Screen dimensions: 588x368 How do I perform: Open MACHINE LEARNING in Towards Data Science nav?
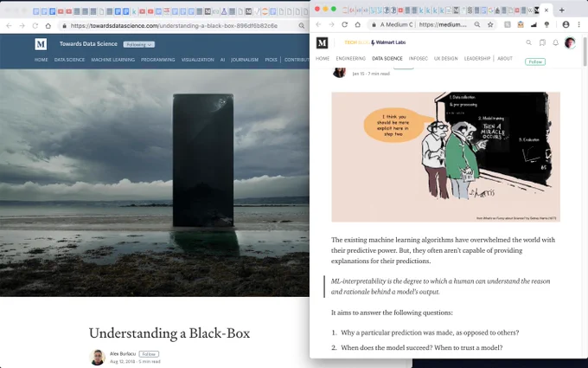[x=113, y=60]
